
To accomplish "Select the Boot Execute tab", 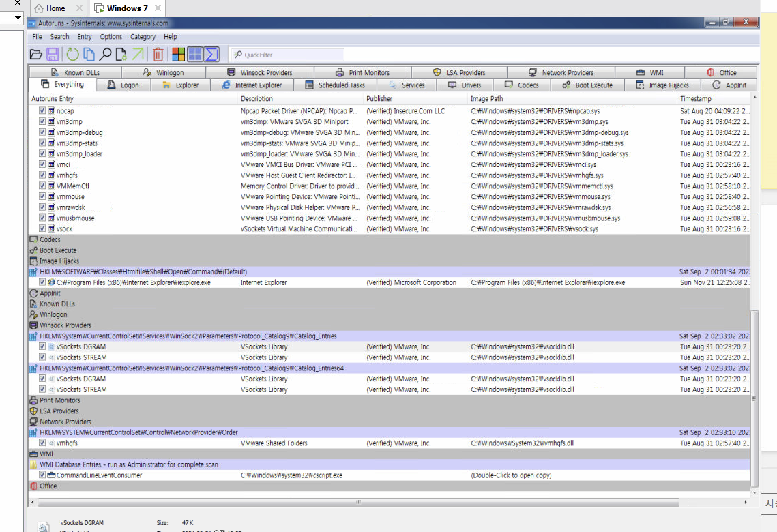I will 588,85.
